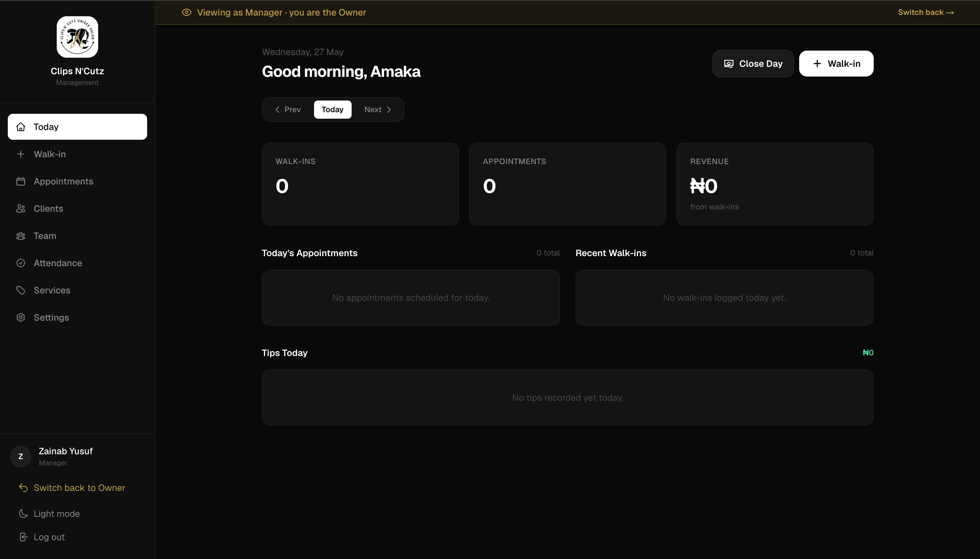Viewport: 980px width, 559px height.
Task: Click the right chevron beside Next
Action: pos(389,109)
